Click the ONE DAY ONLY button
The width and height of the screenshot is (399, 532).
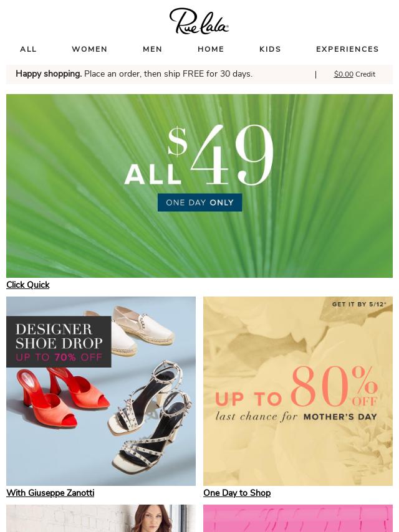(199, 202)
